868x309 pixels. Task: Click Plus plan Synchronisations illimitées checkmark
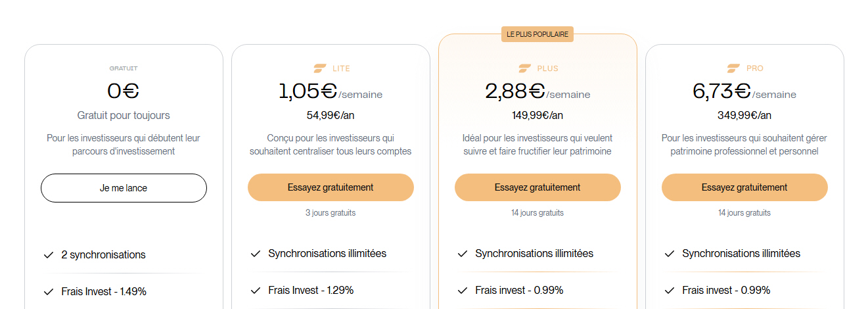(x=462, y=254)
